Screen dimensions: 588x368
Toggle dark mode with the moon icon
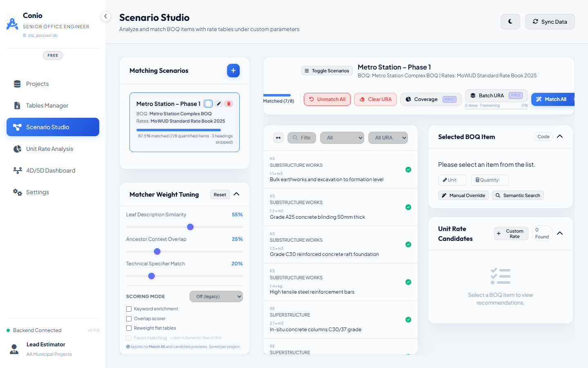(x=510, y=22)
